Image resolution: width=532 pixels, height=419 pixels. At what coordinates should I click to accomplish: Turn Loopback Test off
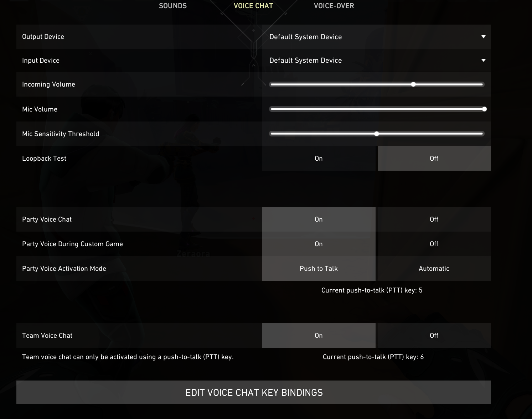pos(434,159)
